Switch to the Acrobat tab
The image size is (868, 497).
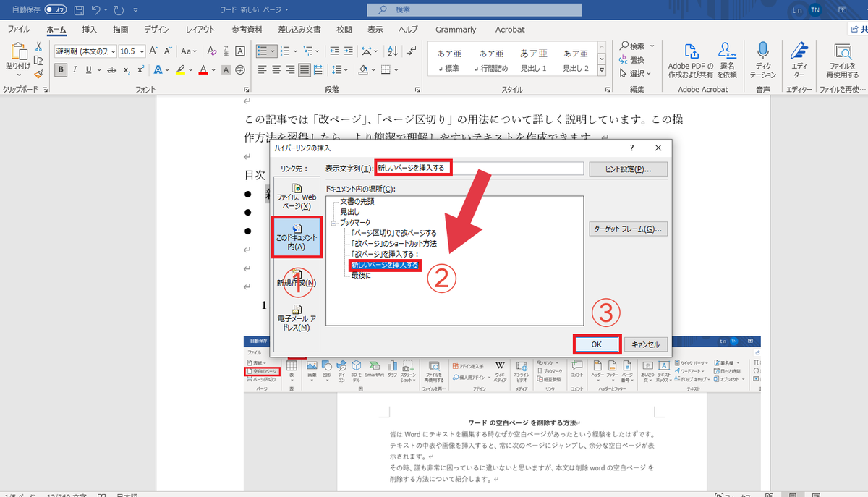tap(510, 30)
